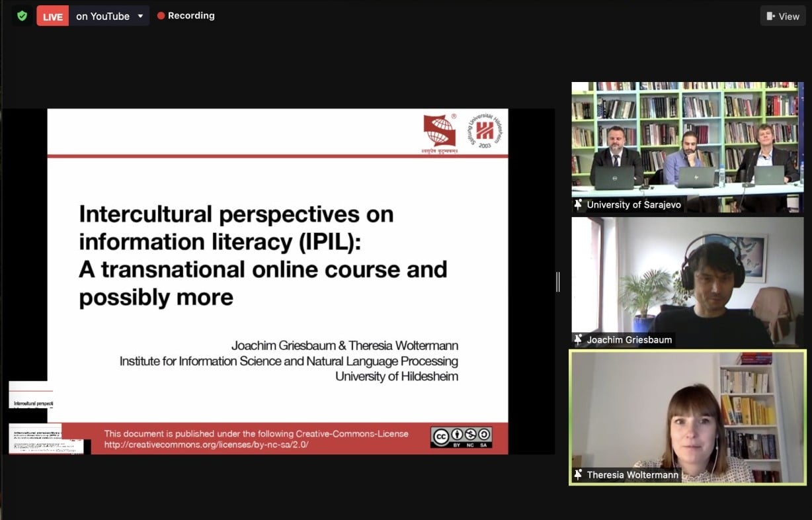Click the Creative Commons BY-NC-SA license badge
This screenshot has width=812, height=520.
(x=462, y=437)
